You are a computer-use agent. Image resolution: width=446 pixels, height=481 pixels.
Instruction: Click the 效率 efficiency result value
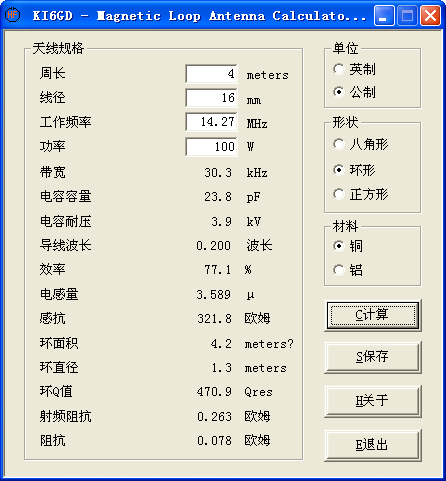point(218,270)
